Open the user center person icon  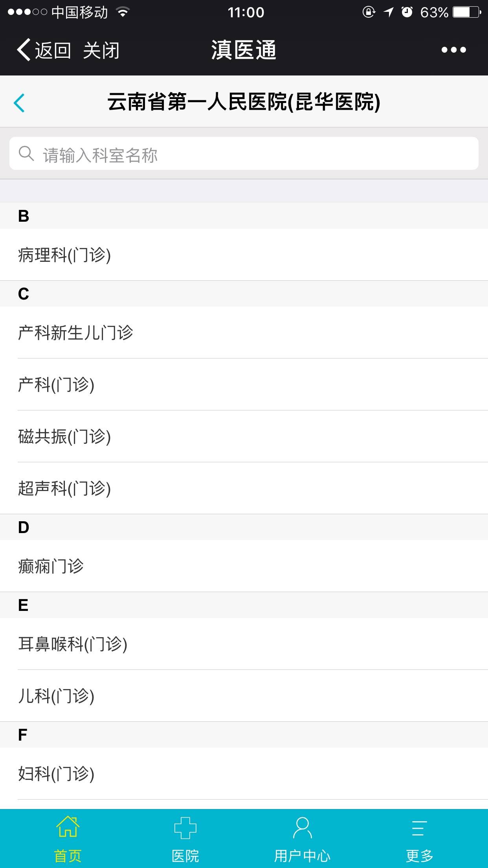tap(302, 828)
